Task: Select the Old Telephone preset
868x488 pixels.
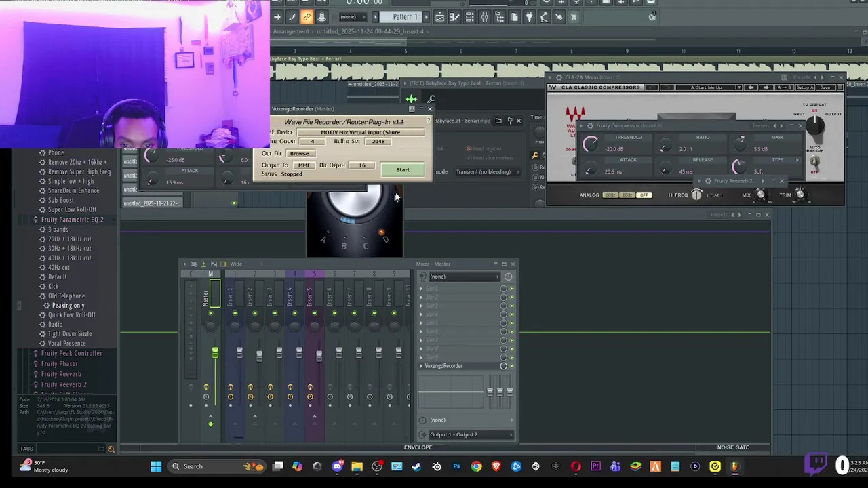Action: click(x=66, y=296)
